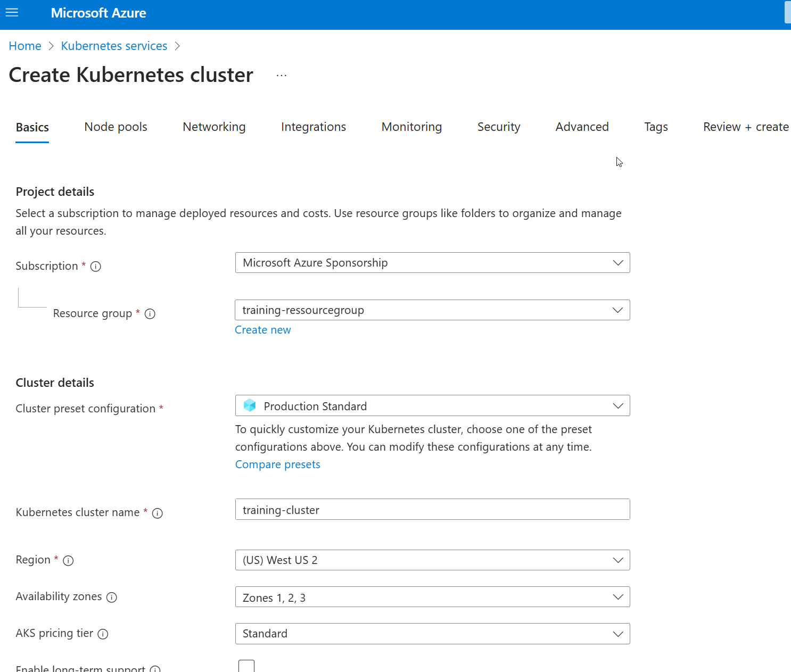Open the Compare presets link
791x672 pixels.
click(x=278, y=464)
